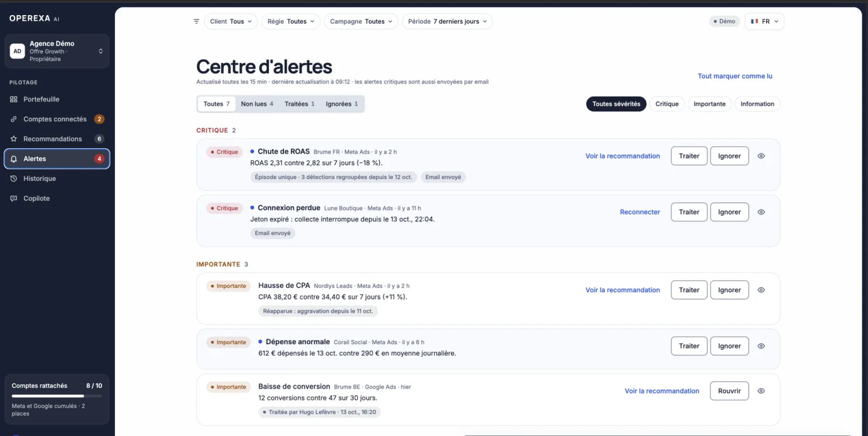Open the Période 7 derniers jours dropdown
The width and height of the screenshot is (868, 436).
coord(448,22)
